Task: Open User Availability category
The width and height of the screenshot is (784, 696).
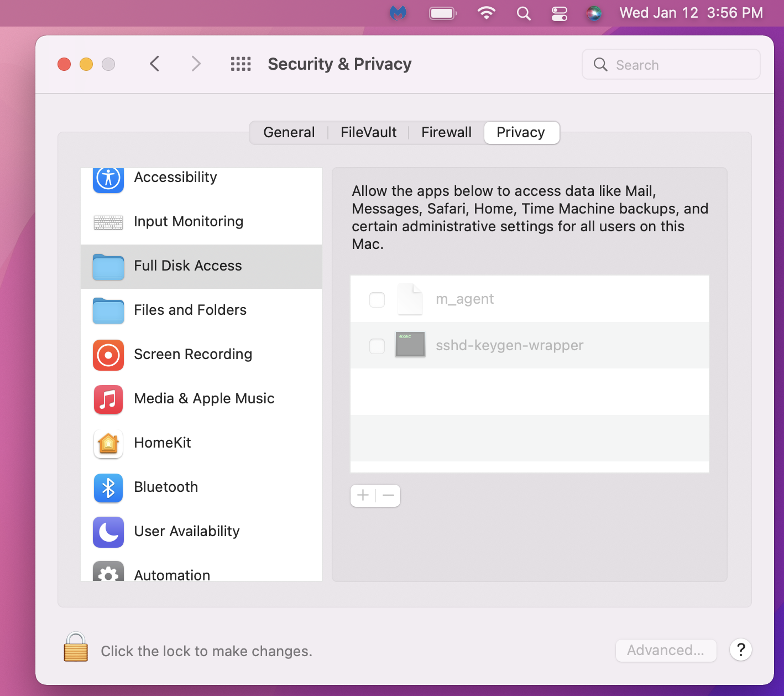Action: click(x=186, y=531)
